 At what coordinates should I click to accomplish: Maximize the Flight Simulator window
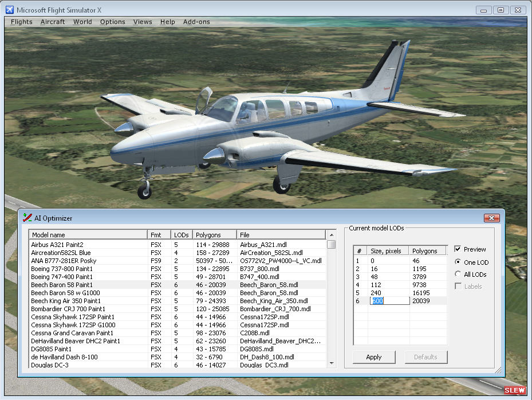coord(501,10)
